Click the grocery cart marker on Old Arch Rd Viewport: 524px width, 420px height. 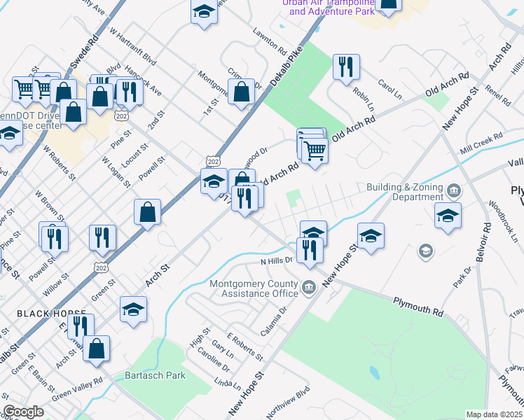coord(315,152)
